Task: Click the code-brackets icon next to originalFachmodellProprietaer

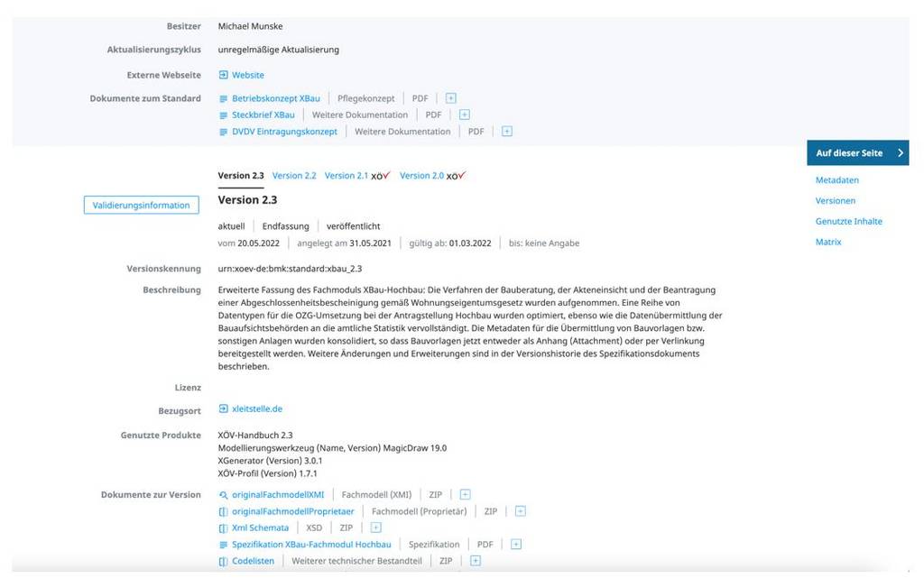Action: tap(222, 510)
